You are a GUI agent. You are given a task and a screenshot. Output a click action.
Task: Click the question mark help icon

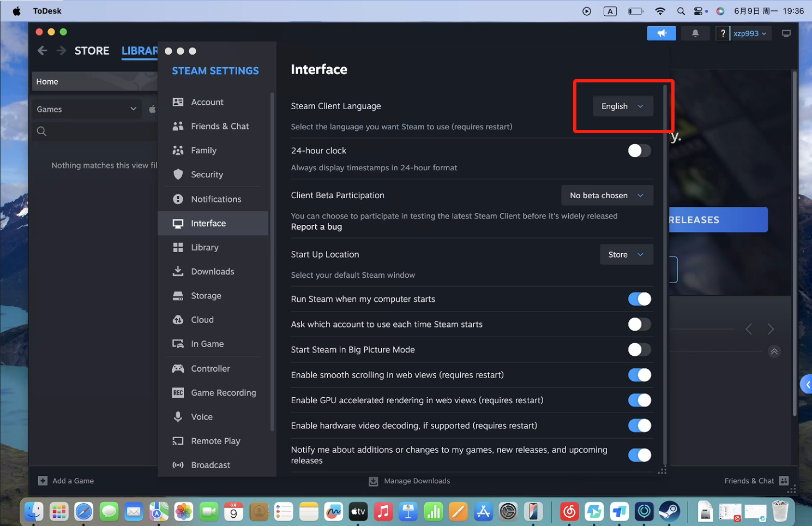(x=723, y=33)
